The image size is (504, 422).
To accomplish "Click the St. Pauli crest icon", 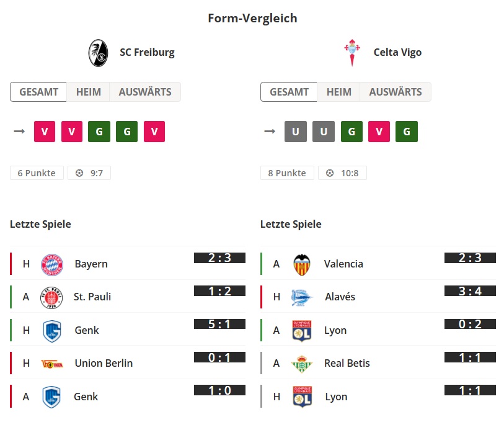I will coord(52,297).
